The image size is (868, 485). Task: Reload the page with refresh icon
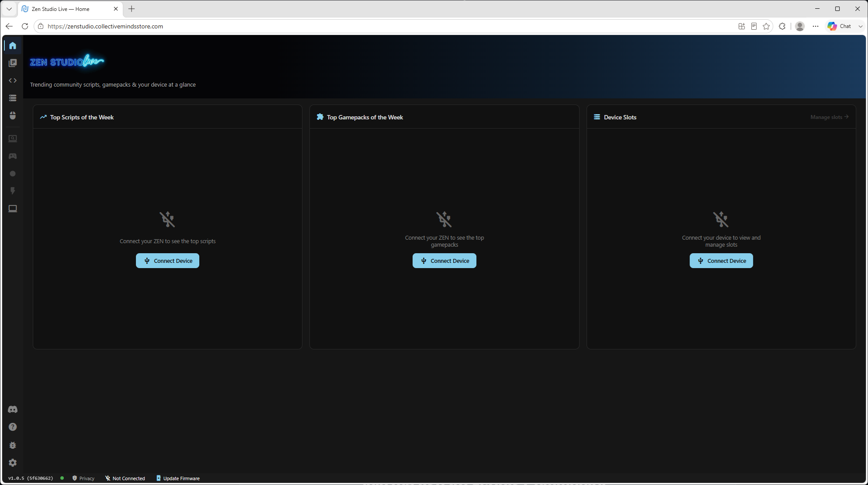tap(25, 26)
